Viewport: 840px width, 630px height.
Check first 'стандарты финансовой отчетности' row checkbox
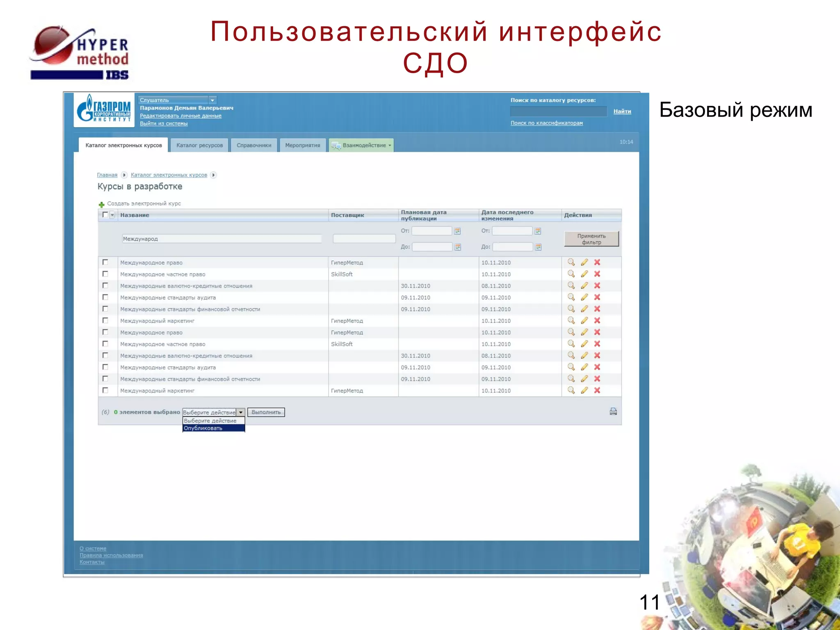coord(105,309)
